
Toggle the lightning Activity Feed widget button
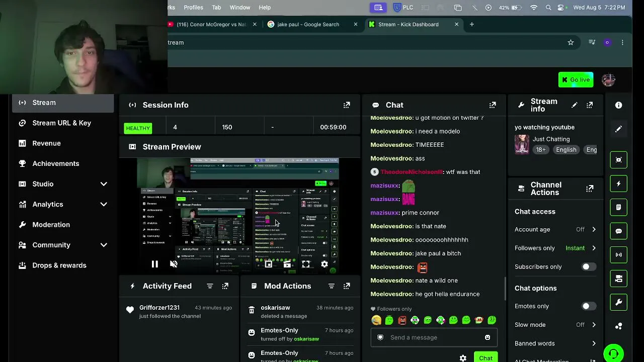619,184
